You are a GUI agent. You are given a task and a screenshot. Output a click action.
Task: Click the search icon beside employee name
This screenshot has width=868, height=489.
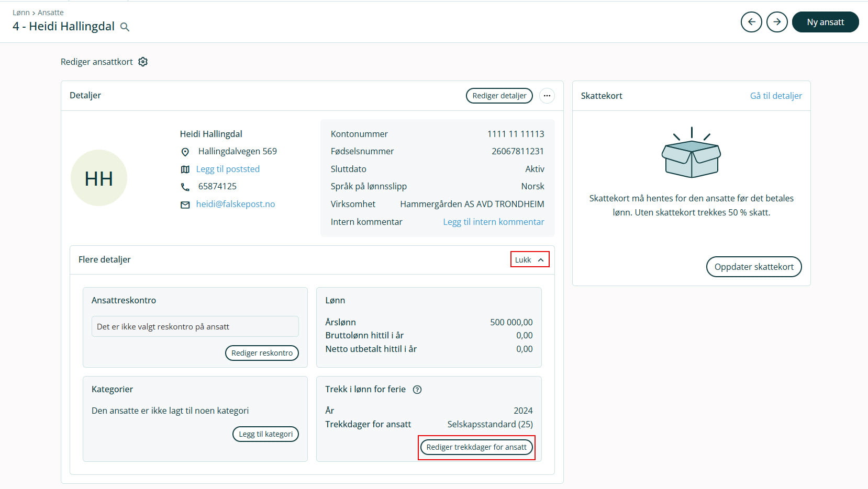pos(125,27)
